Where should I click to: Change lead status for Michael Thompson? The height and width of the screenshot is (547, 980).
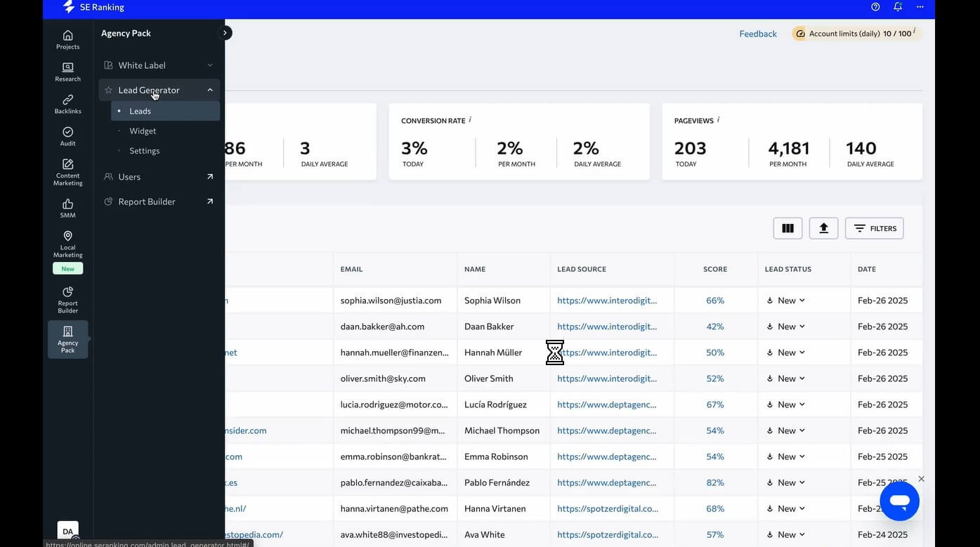tap(785, 430)
